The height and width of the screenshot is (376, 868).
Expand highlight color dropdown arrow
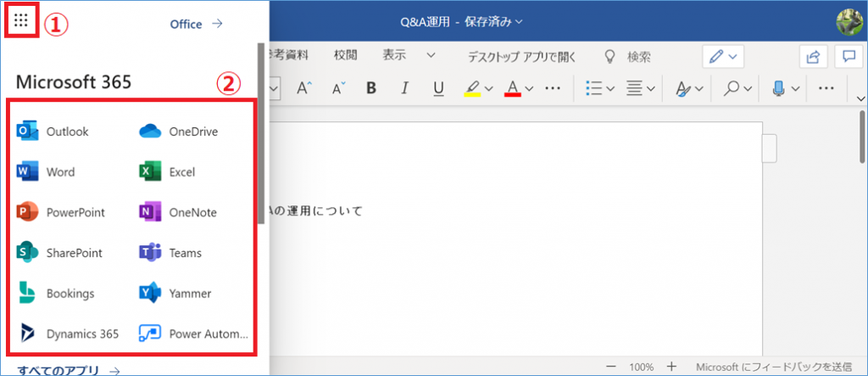(x=488, y=88)
